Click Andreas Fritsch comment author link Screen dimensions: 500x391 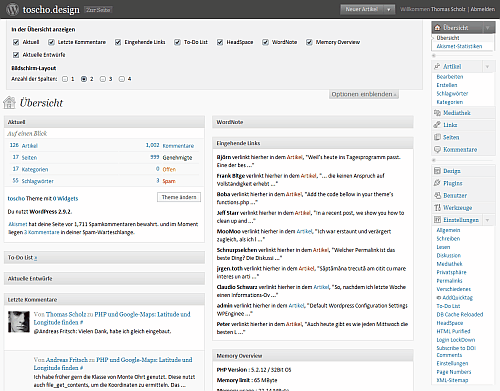tap(67, 360)
